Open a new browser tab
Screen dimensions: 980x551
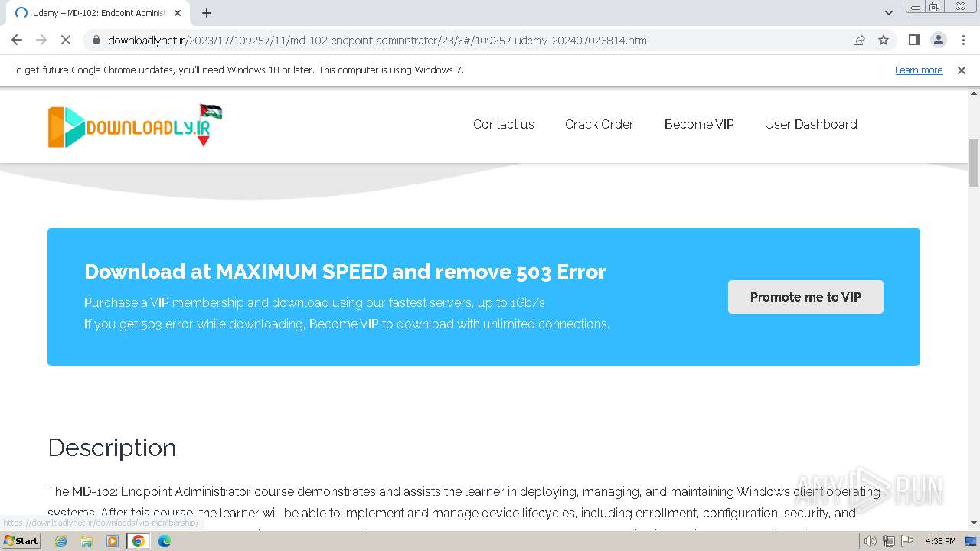pos(207,13)
